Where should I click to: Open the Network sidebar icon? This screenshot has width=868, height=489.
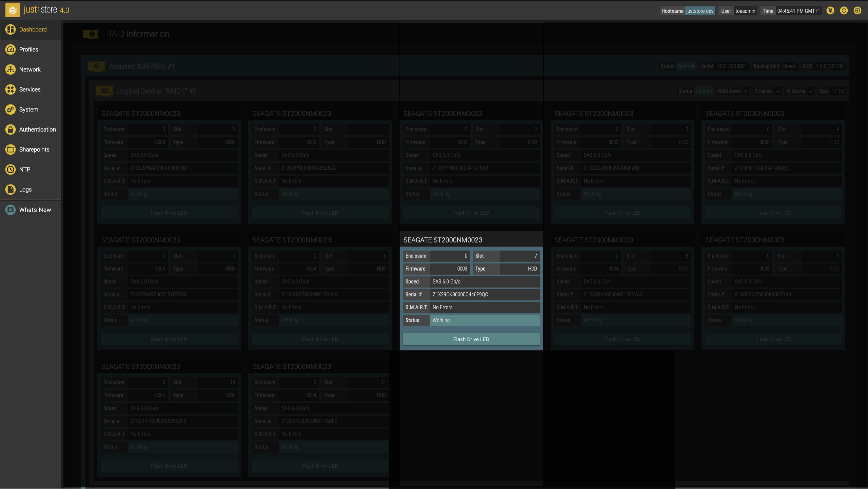point(11,70)
